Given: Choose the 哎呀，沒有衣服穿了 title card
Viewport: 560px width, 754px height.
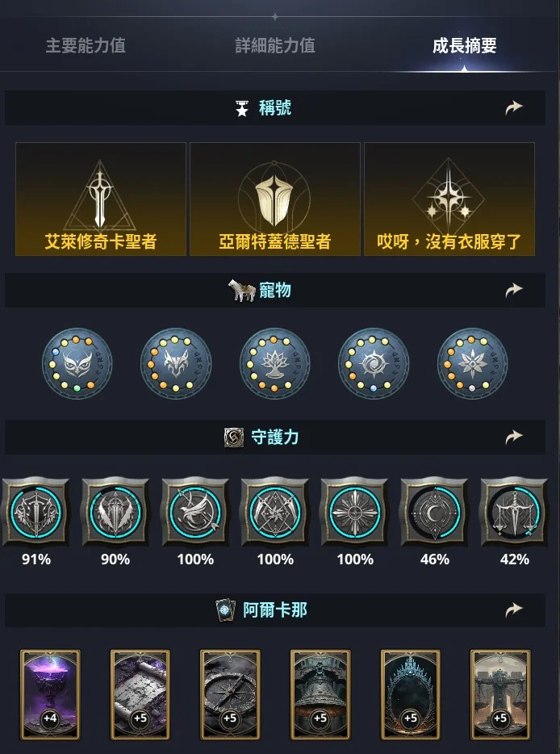Looking at the screenshot, I should [x=449, y=199].
